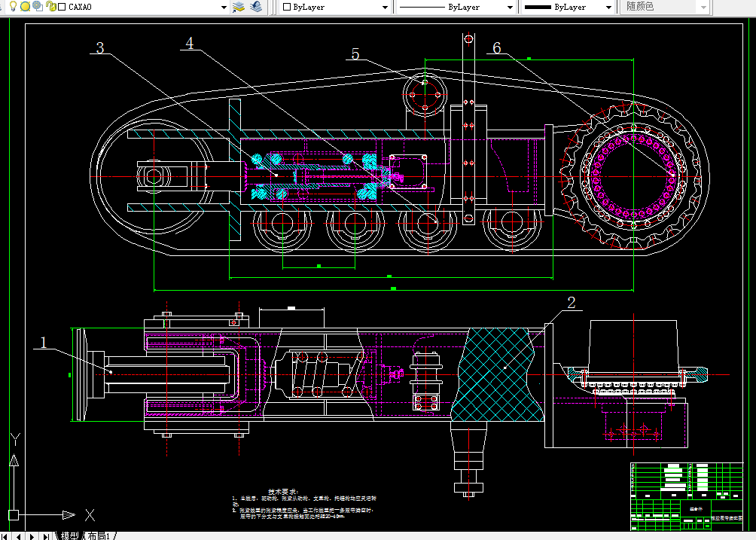Click the first-tab navigation arrow
Image resolution: width=756 pixels, height=540 pixels.
(5, 536)
